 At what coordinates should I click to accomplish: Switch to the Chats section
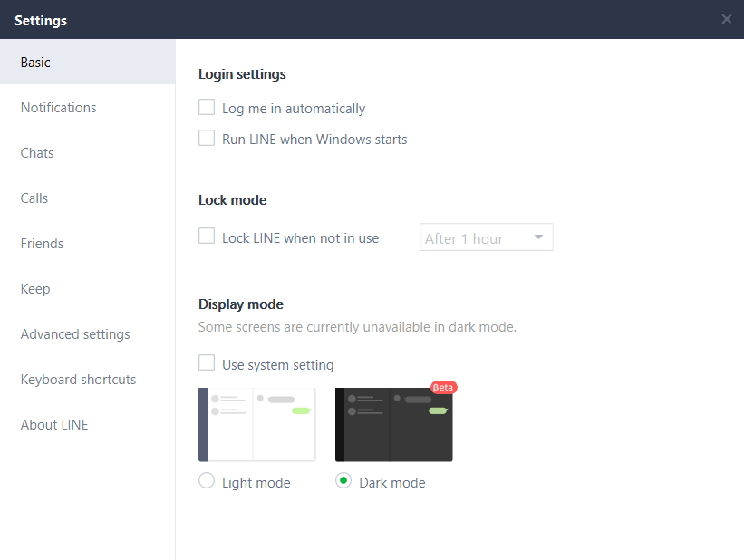pyautogui.click(x=37, y=153)
